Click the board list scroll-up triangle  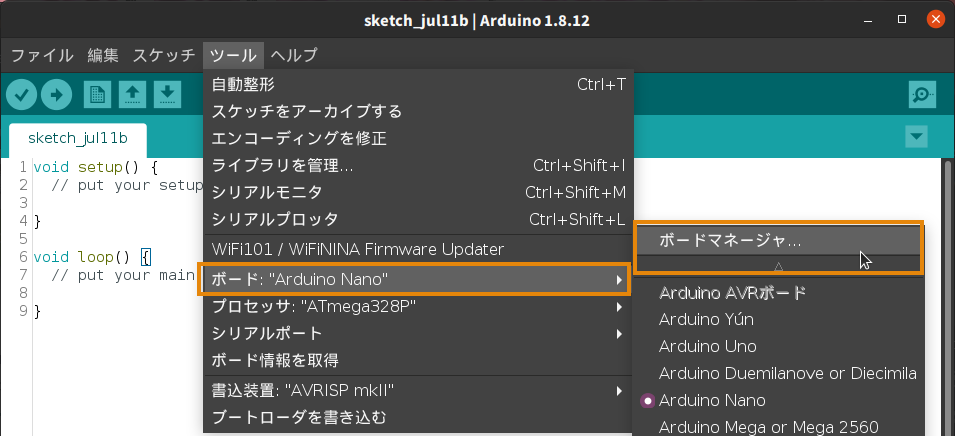pos(778,265)
